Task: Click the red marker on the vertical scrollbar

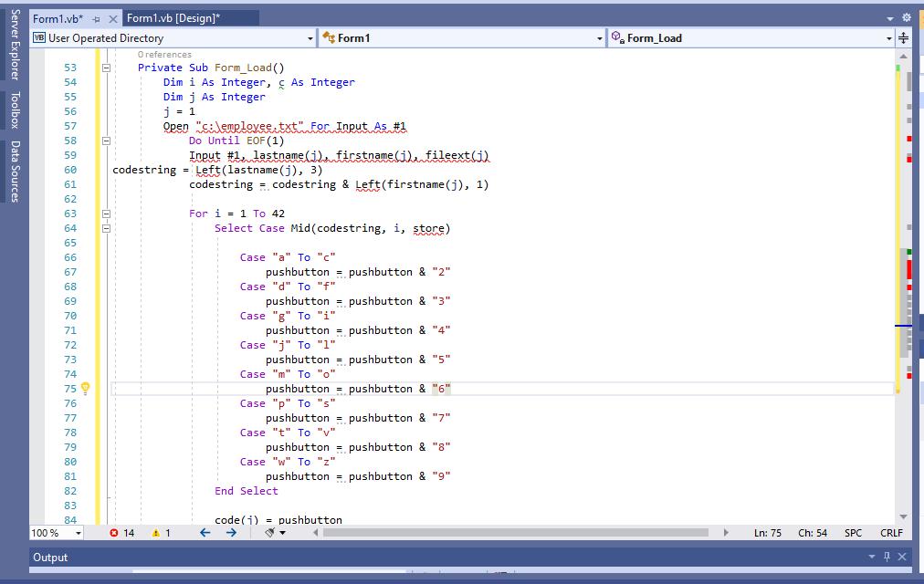Action: click(907, 269)
